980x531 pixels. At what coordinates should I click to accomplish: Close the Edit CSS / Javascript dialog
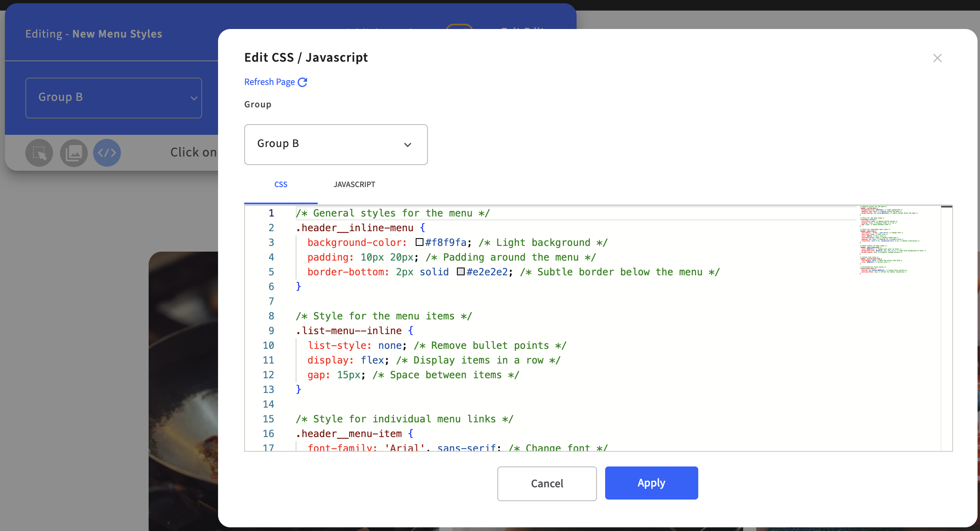click(937, 58)
